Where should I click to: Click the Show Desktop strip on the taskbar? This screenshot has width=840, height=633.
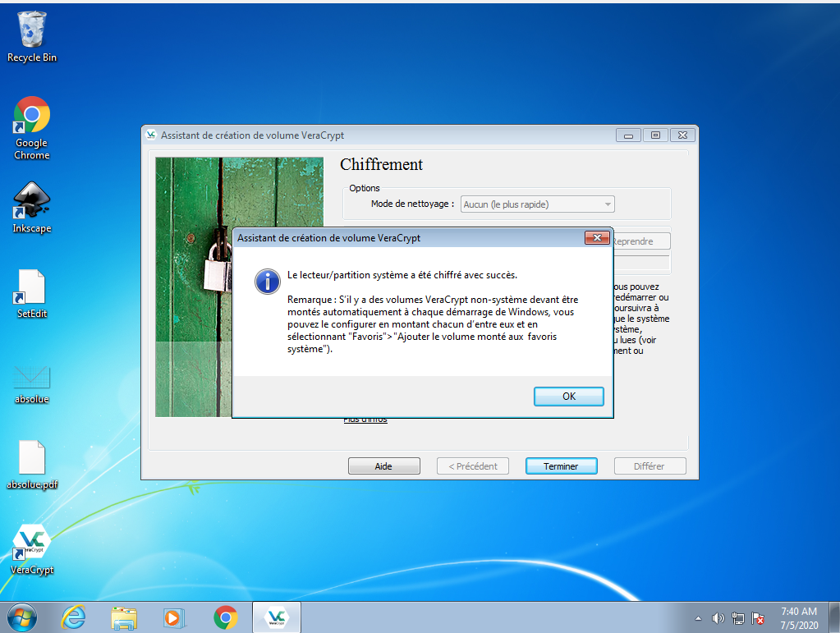pos(834,617)
